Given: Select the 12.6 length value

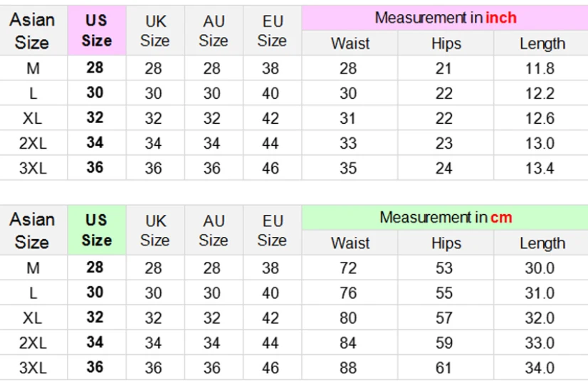Looking at the screenshot, I should point(540,118).
